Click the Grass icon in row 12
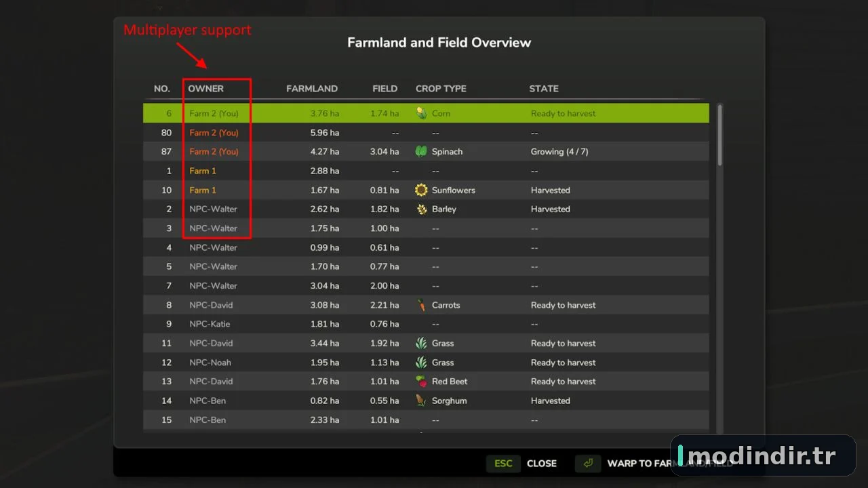The height and width of the screenshot is (488, 868). coord(421,363)
